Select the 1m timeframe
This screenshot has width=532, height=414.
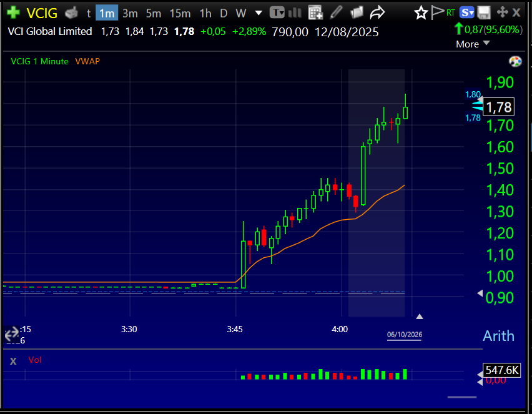[107, 13]
